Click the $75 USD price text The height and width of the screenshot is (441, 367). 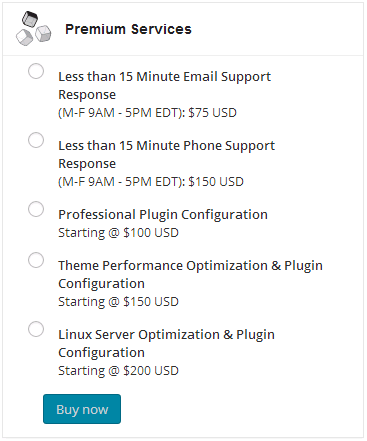pos(213,113)
